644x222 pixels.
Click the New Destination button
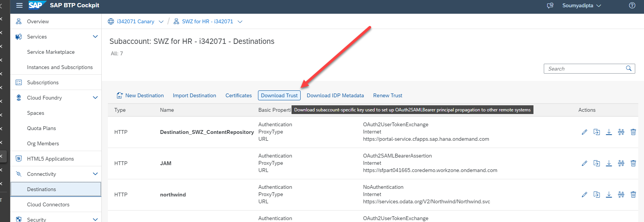tap(140, 95)
